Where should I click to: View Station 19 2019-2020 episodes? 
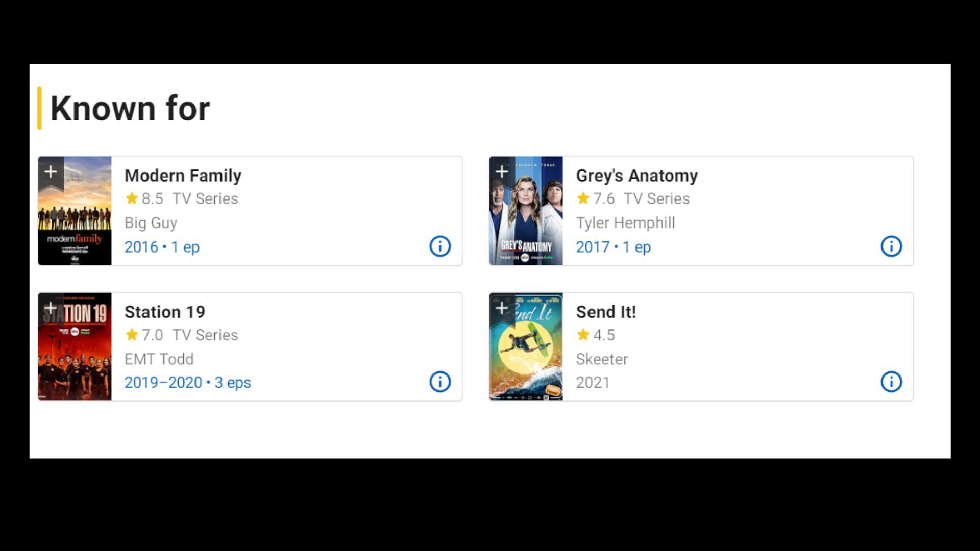point(187,382)
